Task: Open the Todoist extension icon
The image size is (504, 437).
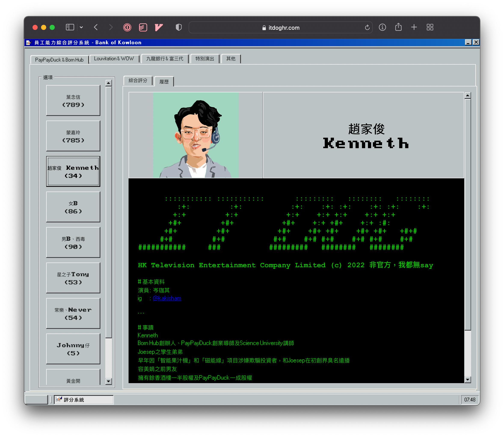Action: (143, 27)
